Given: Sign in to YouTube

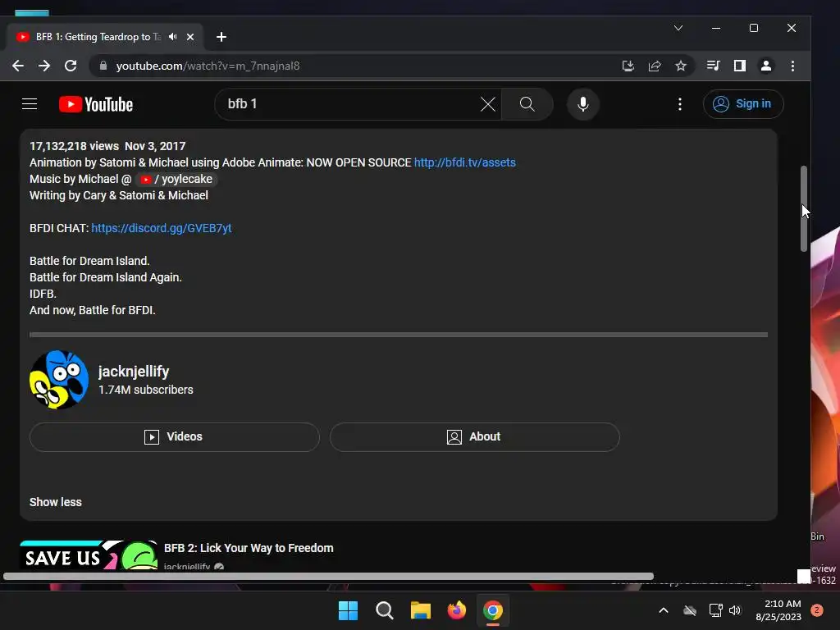Looking at the screenshot, I should pyautogui.click(x=742, y=104).
